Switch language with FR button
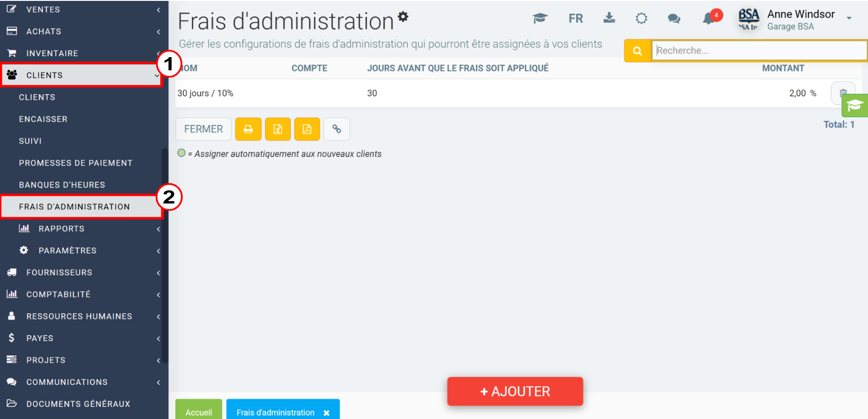The image size is (868, 419). (575, 18)
